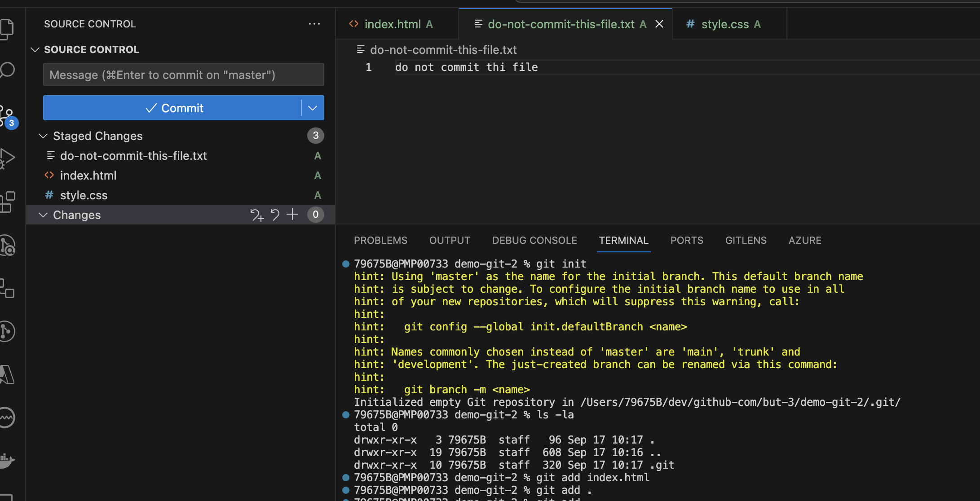Click the Commit button

click(x=172, y=108)
